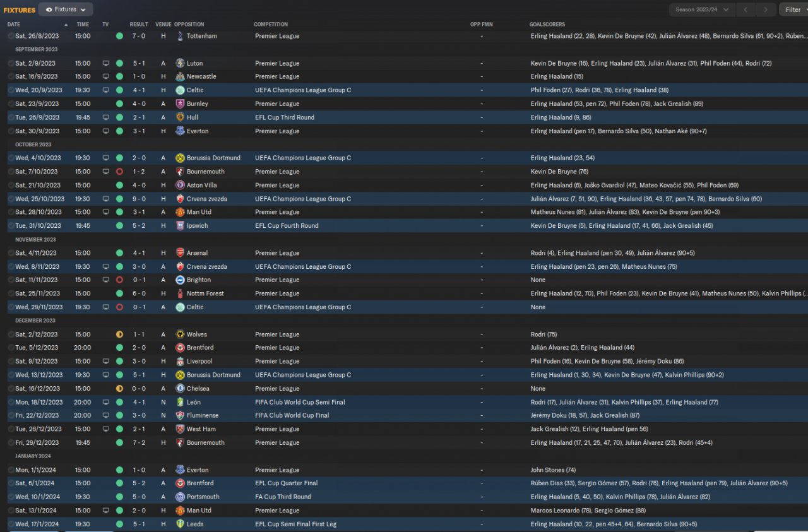The image size is (808, 532).
Task: Click the Luton club badge
Action: [x=180, y=63]
